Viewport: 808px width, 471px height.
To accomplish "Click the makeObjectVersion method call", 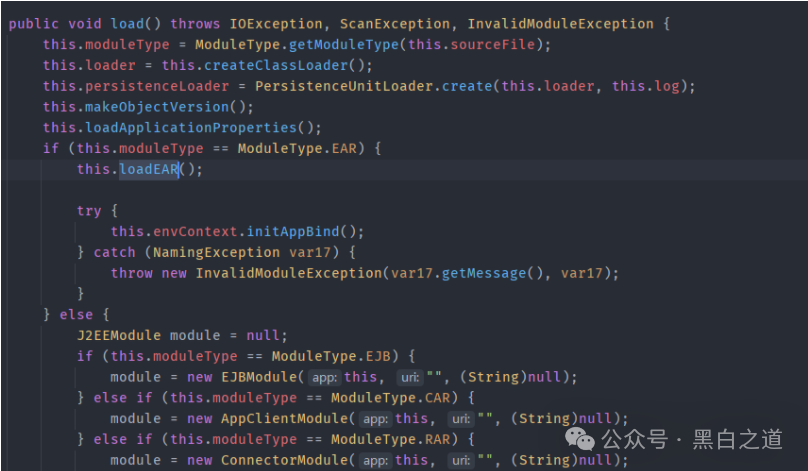I will 157,107.
